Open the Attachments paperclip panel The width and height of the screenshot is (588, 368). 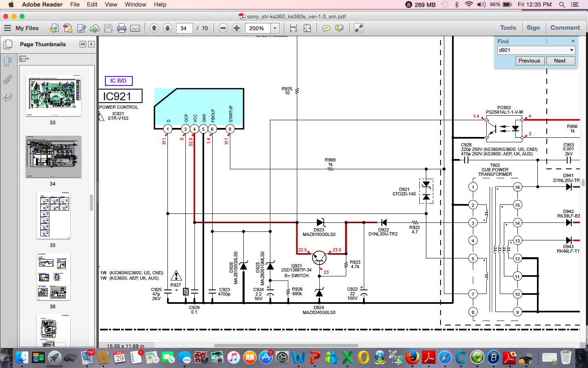7,80
